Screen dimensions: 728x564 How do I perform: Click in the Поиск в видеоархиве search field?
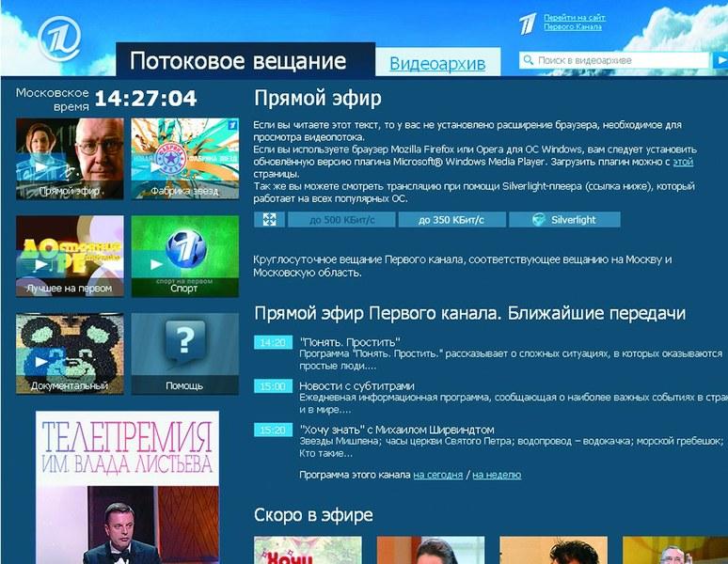click(x=621, y=60)
